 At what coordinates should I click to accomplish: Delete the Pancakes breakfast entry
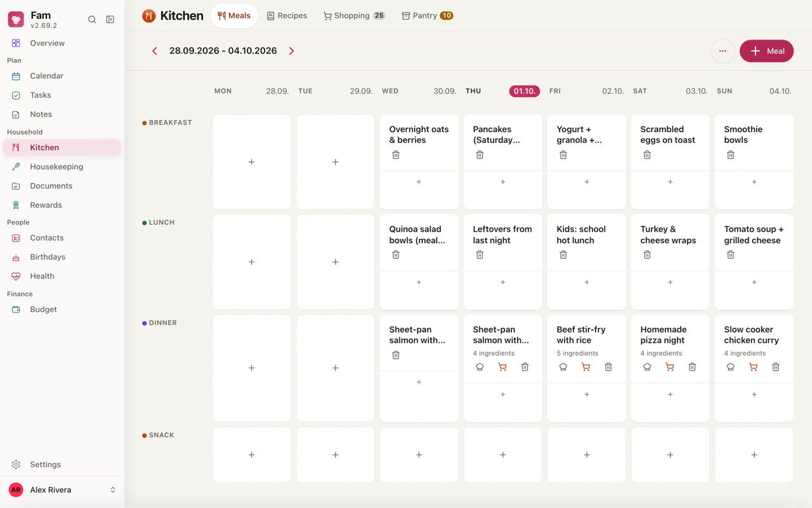480,155
